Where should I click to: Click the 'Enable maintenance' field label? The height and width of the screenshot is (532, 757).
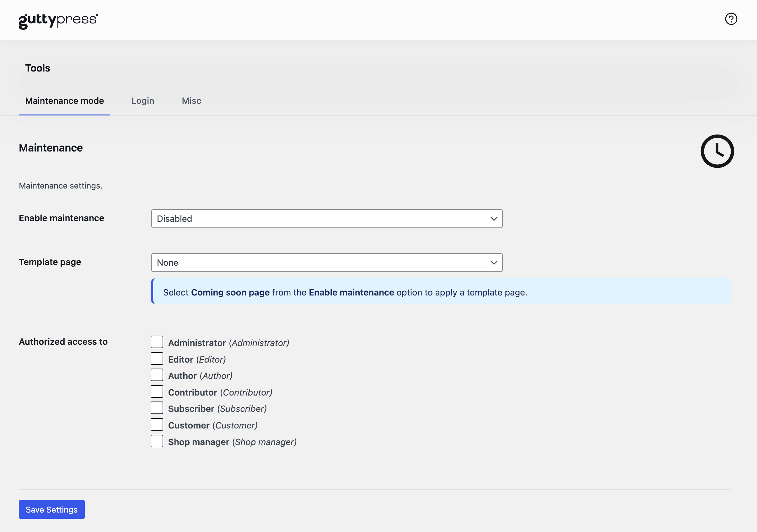[x=61, y=218]
